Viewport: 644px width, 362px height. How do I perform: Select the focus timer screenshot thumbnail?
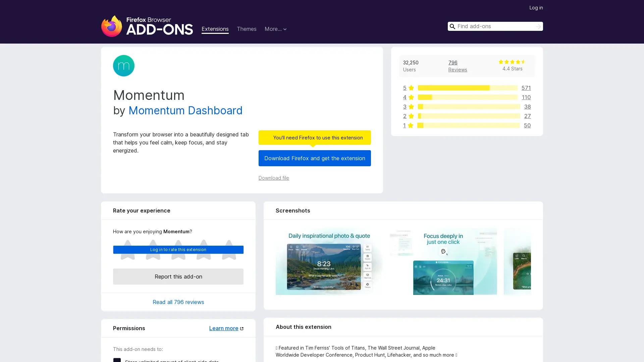443,261
